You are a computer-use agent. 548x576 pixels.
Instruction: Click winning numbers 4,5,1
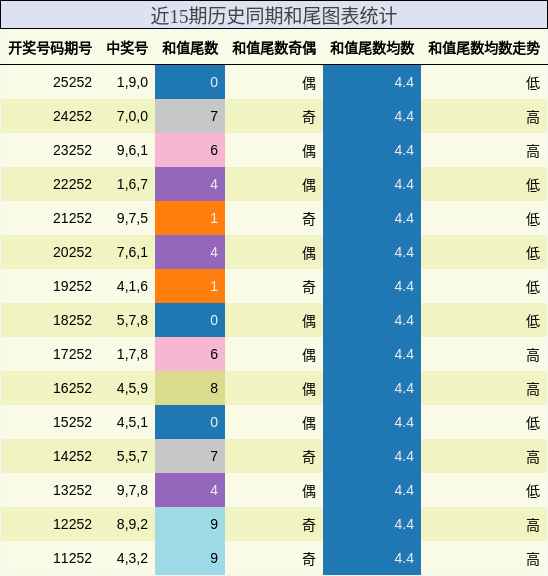point(132,422)
